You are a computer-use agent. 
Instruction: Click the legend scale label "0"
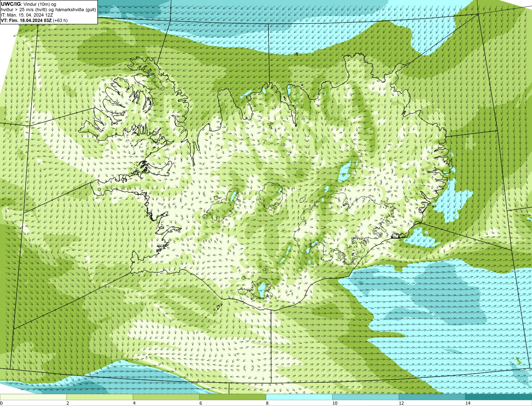(x=1, y=403)
